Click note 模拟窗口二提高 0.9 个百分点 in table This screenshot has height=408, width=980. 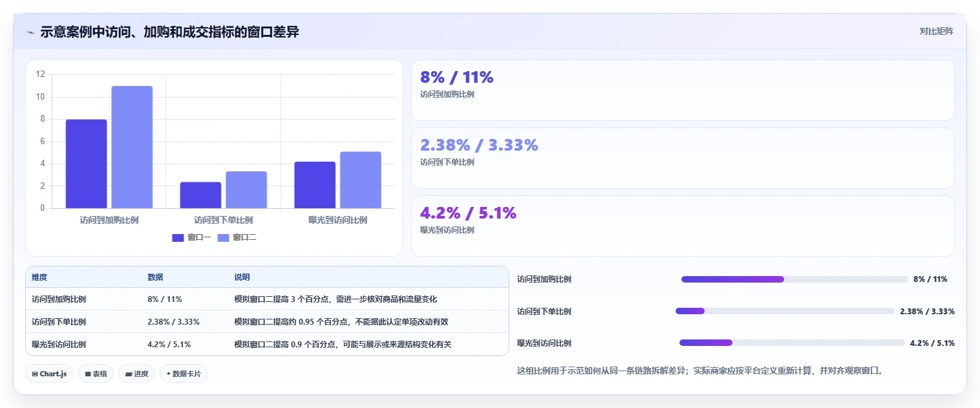click(x=343, y=345)
